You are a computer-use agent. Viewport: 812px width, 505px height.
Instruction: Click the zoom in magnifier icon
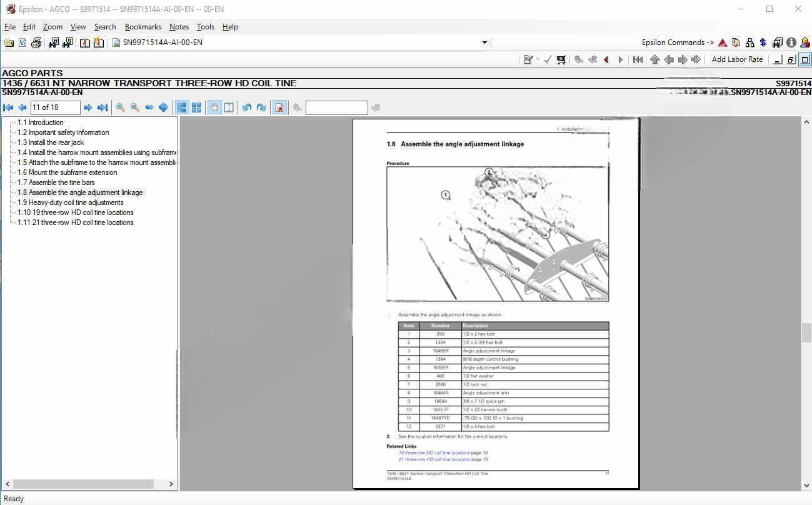coord(121,107)
